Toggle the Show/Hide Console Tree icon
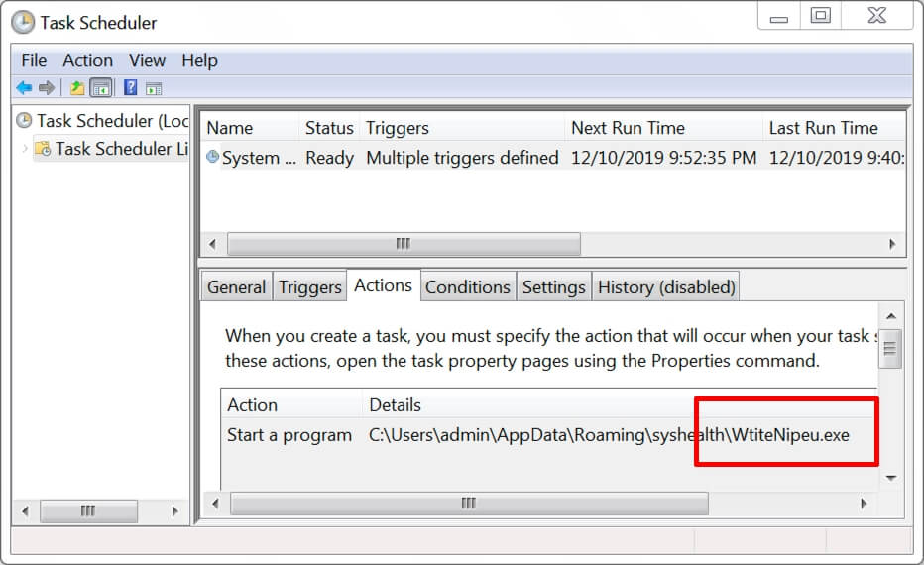This screenshot has height=565, width=924. tap(101, 88)
